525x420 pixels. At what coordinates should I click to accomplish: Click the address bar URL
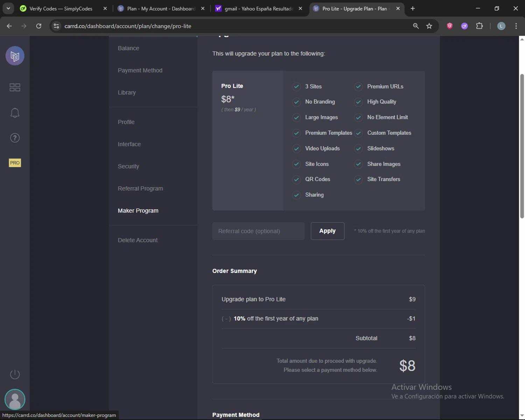[x=128, y=26]
